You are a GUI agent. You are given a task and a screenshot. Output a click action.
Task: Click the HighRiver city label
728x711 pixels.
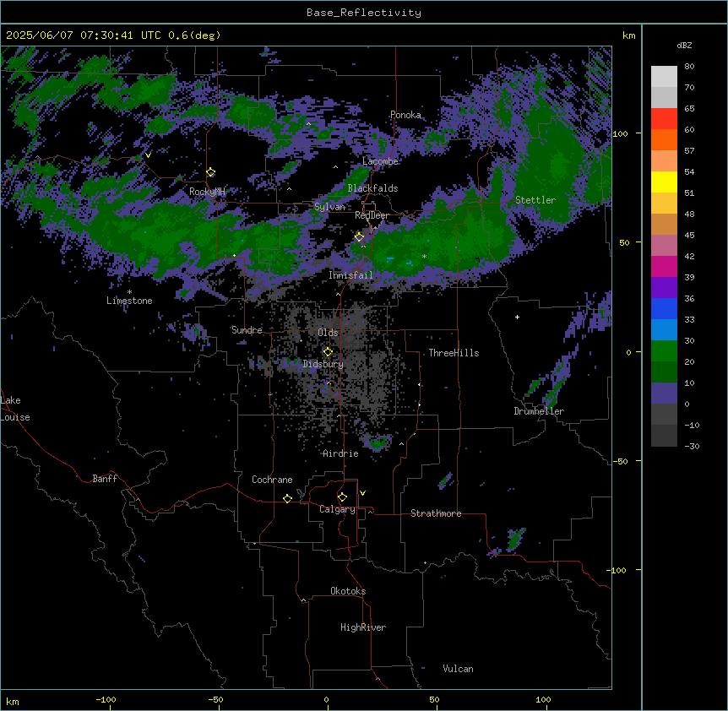363,627
